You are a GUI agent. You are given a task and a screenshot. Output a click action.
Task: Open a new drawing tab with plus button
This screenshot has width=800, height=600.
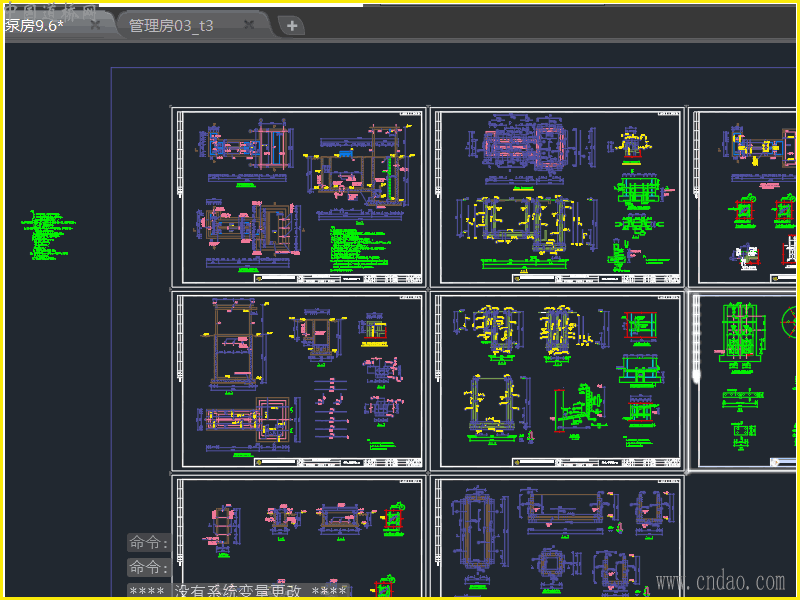point(292,26)
